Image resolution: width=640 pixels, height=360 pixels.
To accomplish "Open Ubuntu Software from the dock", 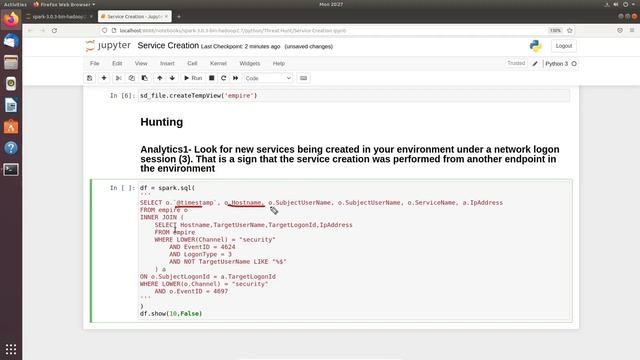I will click(11, 127).
